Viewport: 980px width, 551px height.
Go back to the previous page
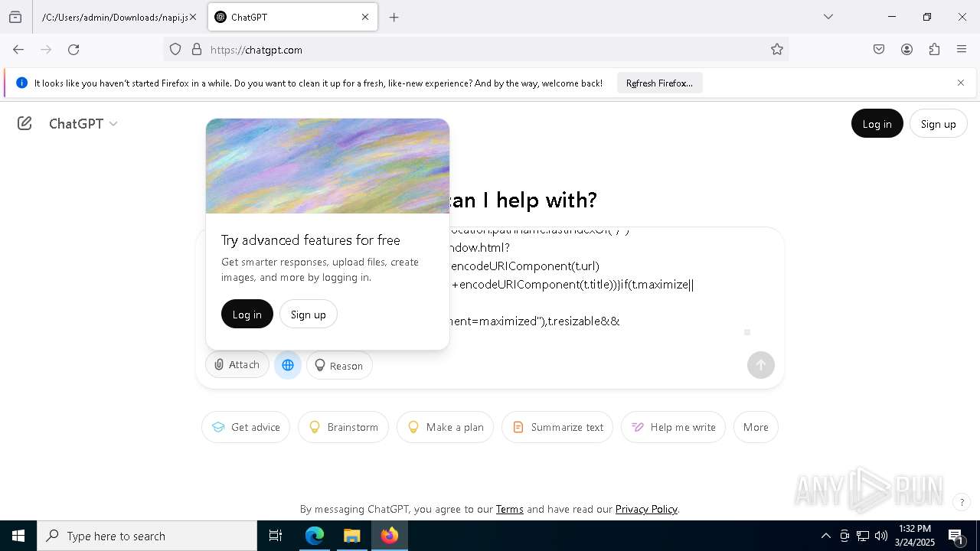coord(18,50)
